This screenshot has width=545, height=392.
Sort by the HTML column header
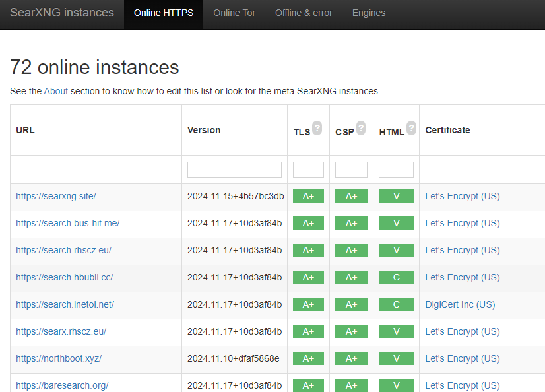(392, 132)
